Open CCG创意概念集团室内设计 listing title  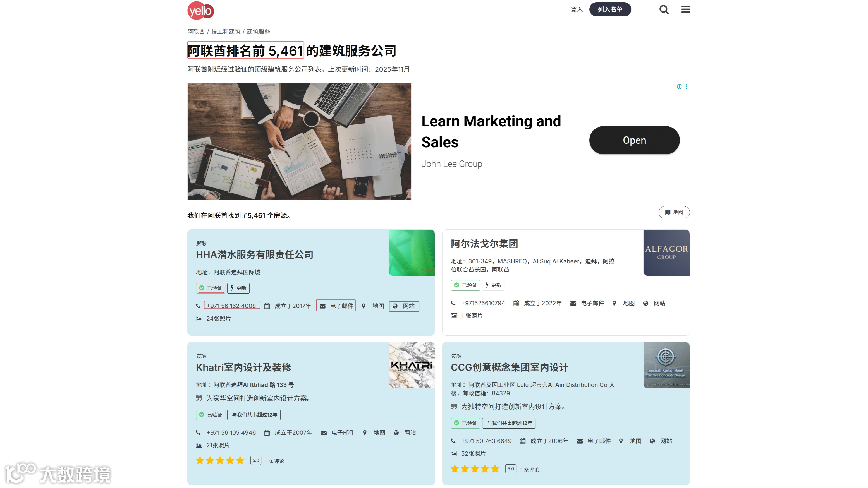(509, 367)
